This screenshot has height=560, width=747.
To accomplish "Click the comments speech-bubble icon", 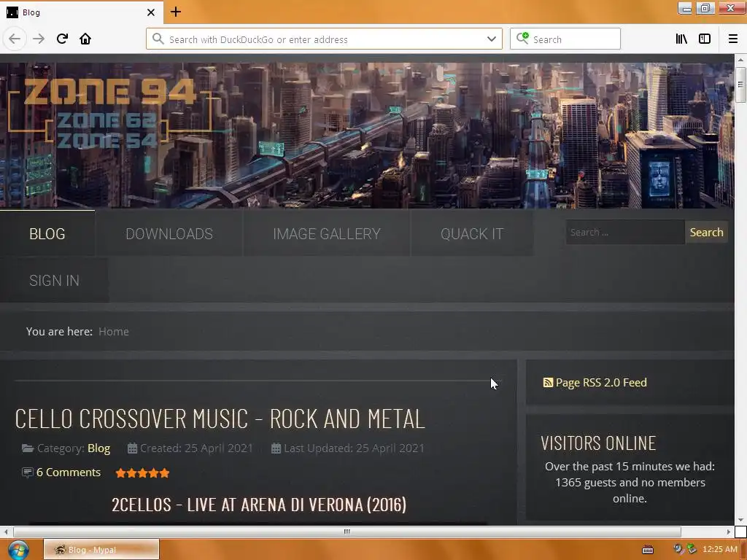I will (x=27, y=472).
